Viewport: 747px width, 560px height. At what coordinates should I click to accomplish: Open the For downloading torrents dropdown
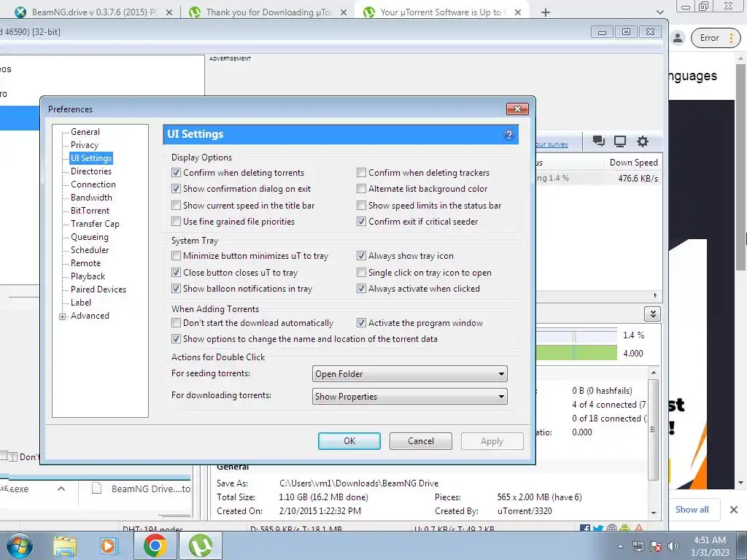tap(410, 396)
